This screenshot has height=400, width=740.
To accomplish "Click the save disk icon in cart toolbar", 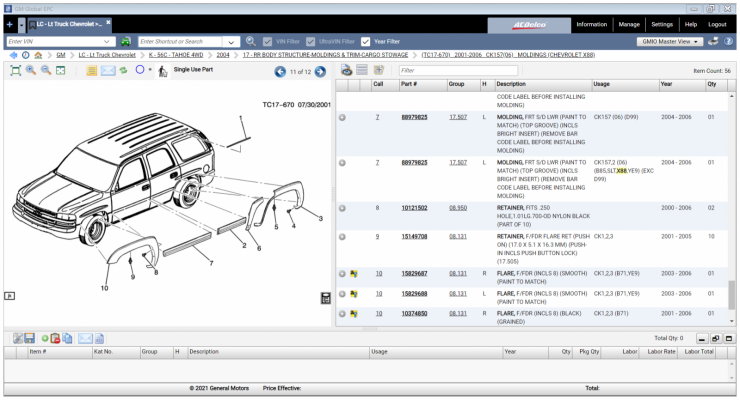I will point(29,338).
